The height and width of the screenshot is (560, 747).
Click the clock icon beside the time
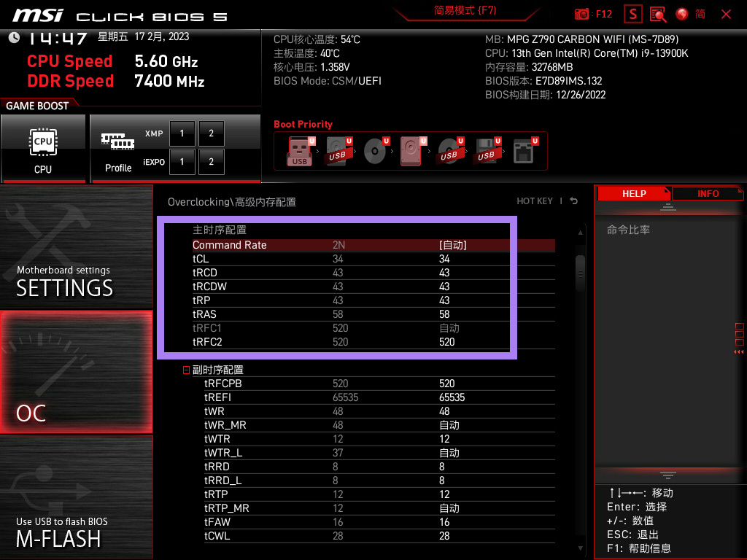point(14,38)
